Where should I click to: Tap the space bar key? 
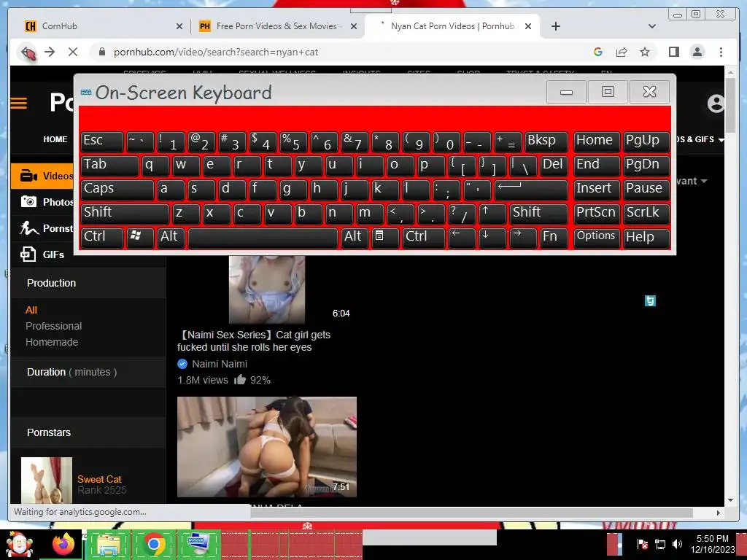tap(263, 237)
